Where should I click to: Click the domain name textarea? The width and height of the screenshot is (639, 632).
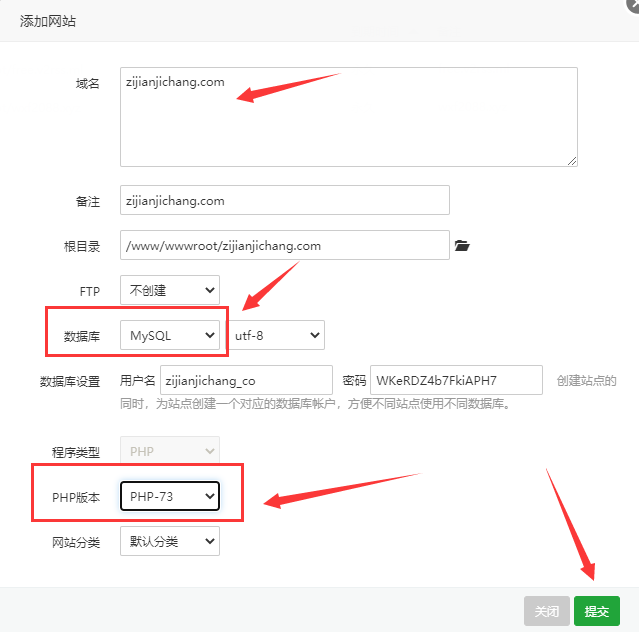tap(349, 117)
